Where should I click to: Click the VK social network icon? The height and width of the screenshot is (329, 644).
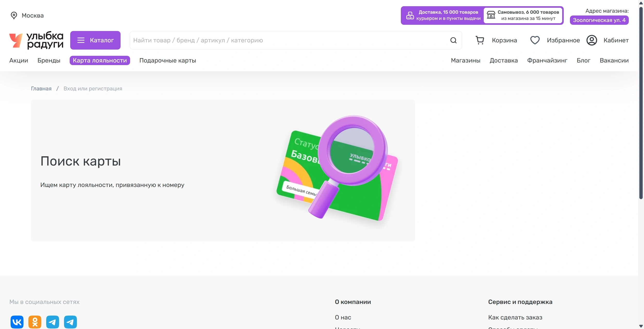point(17,322)
